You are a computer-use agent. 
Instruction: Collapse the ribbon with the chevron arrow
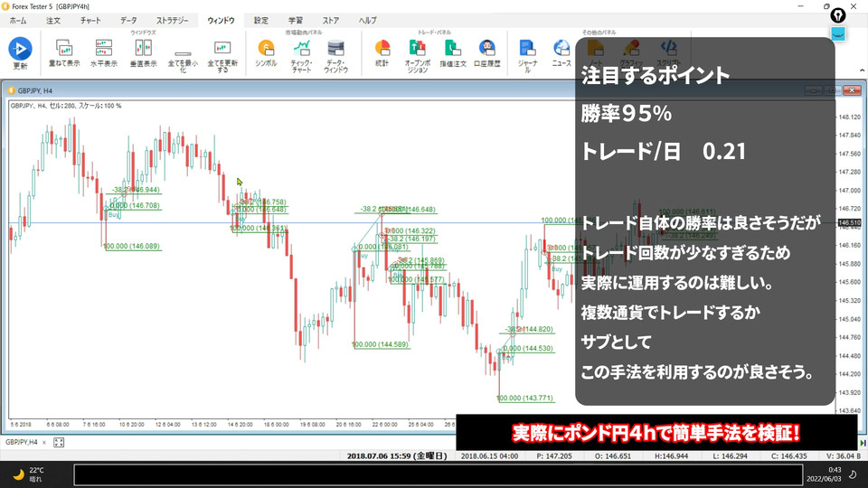click(862, 70)
